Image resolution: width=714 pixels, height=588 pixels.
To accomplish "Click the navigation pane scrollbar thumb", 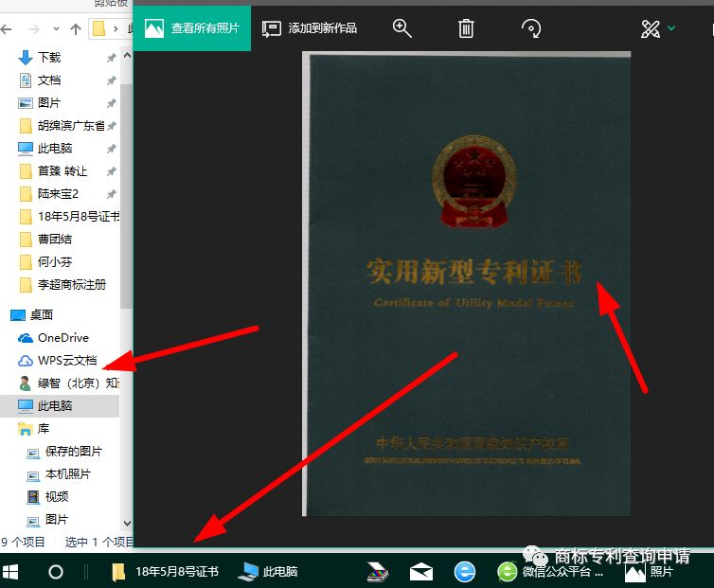I will click(x=127, y=196).
